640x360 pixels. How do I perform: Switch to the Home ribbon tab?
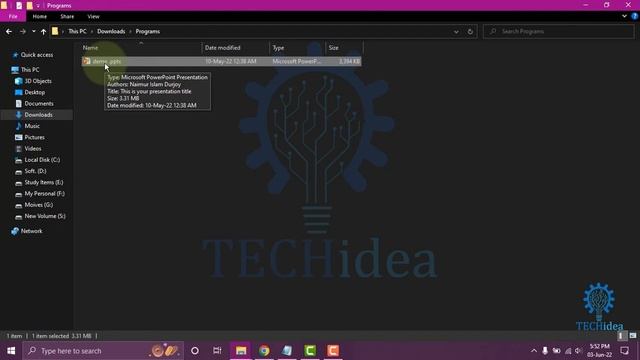click(x=40, y=16)
